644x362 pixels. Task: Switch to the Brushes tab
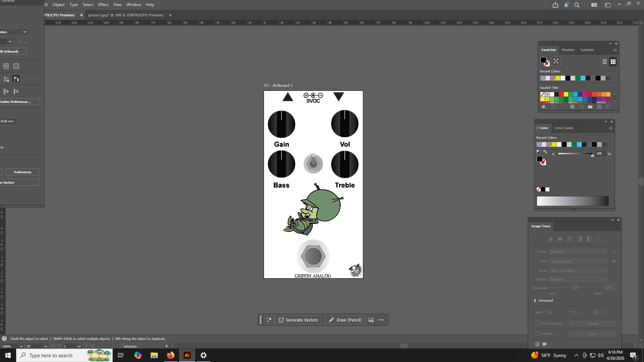[x=568, y=50]
